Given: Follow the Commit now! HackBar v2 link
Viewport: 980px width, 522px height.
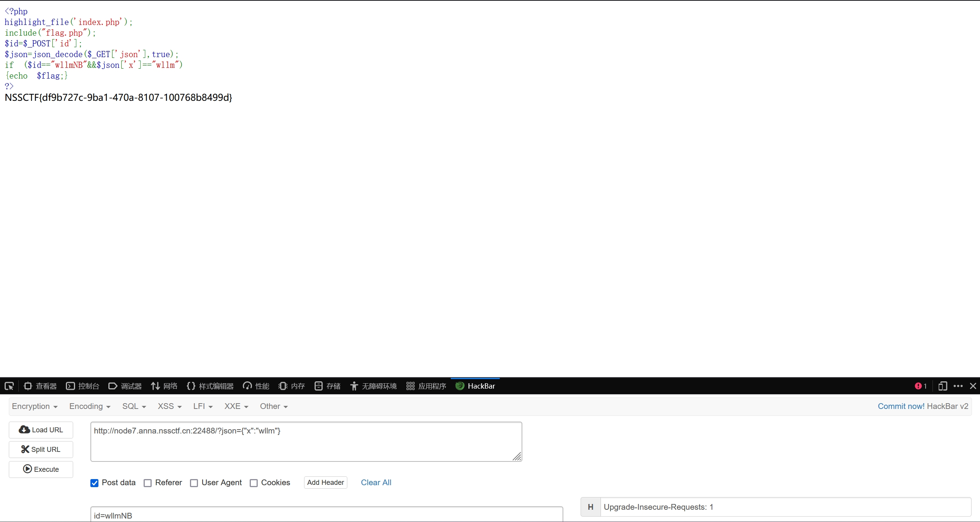Looking at the screenshot, I should point(923,406).
